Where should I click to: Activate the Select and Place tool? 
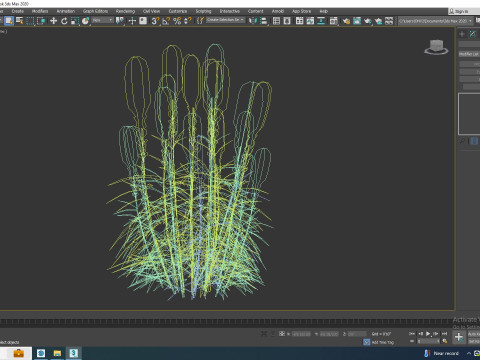coord(85,21)
